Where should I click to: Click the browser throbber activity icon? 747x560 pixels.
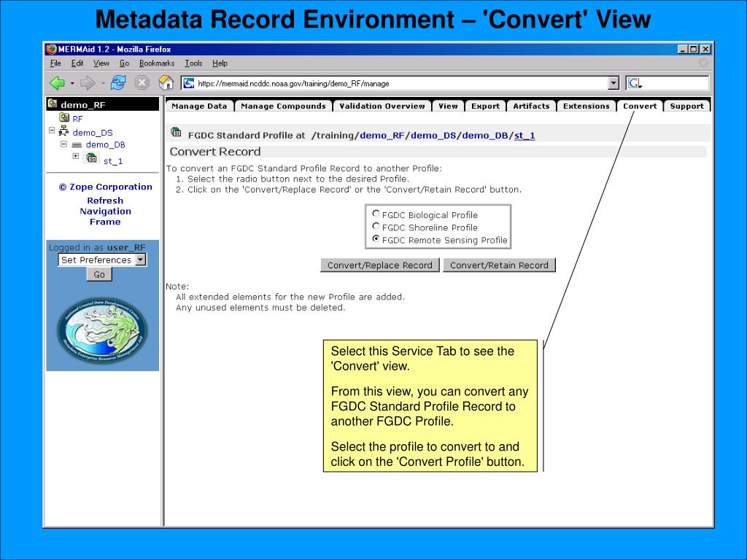(703, 63)
